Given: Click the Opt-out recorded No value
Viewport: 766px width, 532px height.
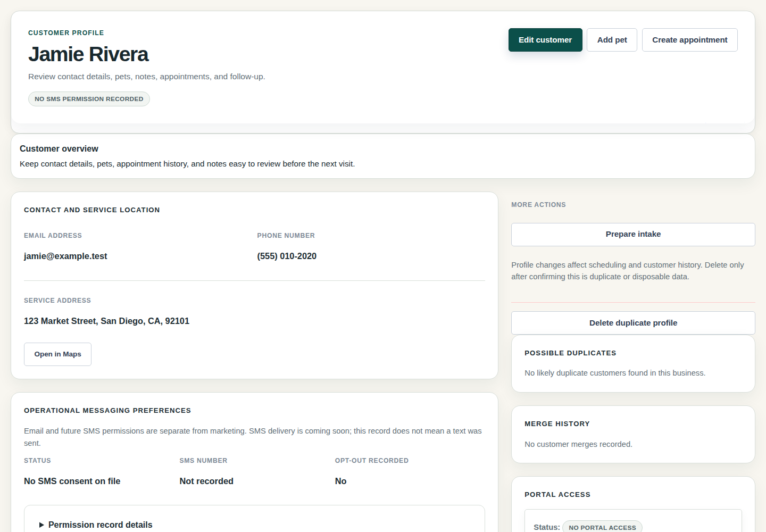Looking at the screenshot, I should (340, 481).
